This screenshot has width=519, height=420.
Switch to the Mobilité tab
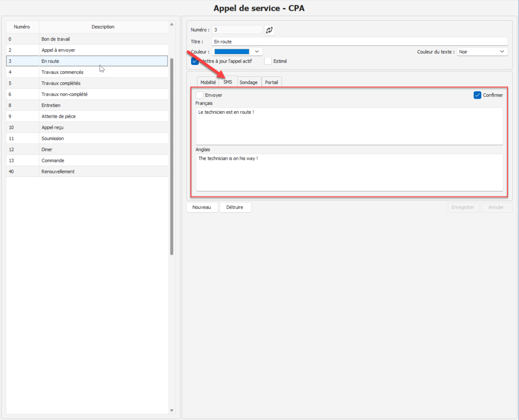pyautogui.click(x=208, y=82)
